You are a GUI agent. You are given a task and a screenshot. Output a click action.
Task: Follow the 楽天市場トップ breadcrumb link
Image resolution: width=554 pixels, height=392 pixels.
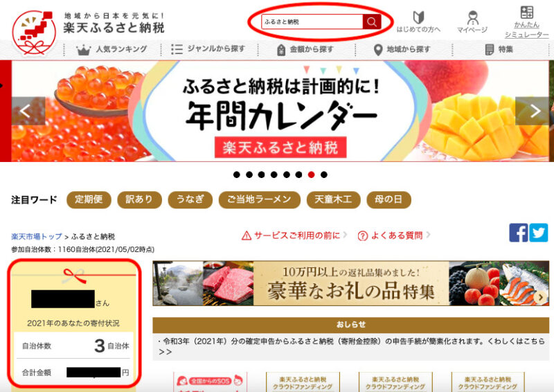click(x=37, y=236)
